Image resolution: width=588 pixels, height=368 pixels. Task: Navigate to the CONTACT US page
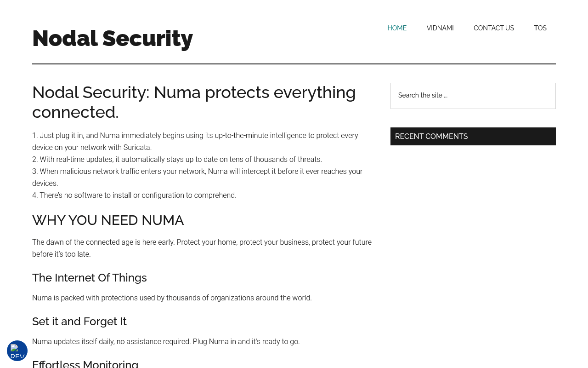[494, 28]
